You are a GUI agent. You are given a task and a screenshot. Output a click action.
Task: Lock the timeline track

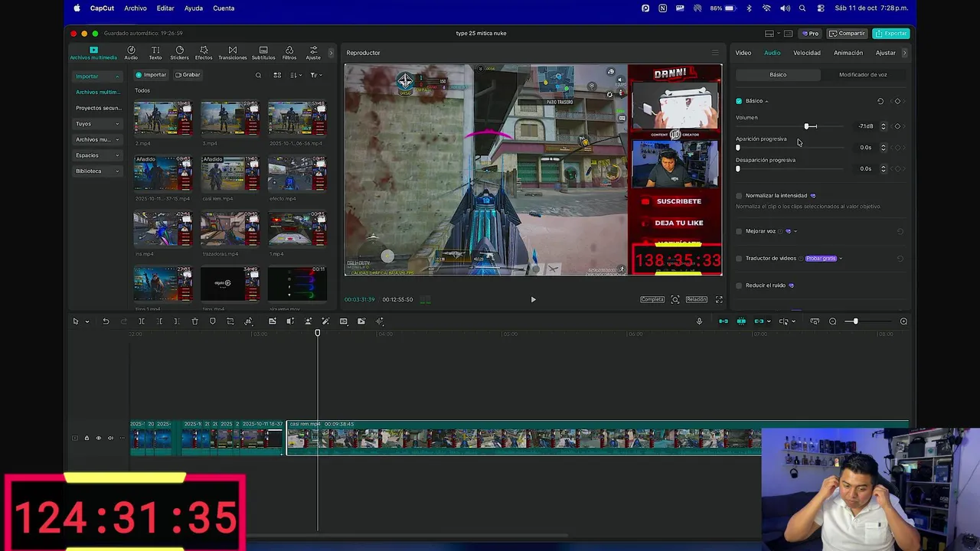(x=87, y=439)
